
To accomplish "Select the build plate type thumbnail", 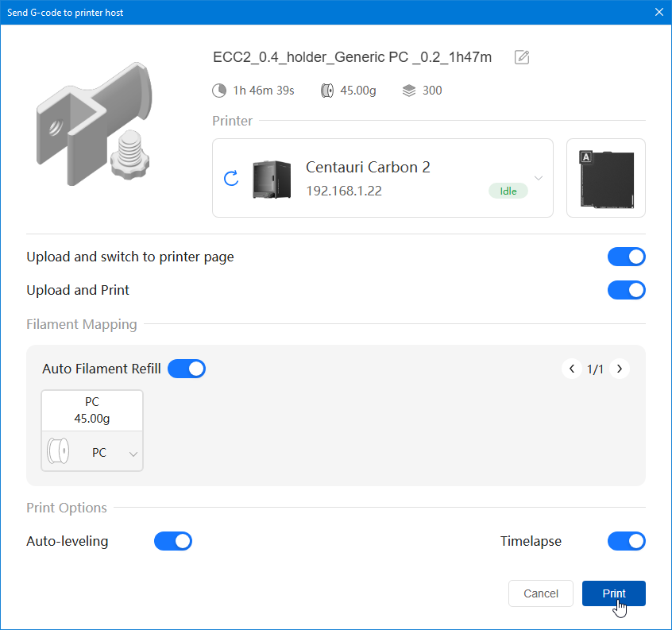I will point(605,178).
